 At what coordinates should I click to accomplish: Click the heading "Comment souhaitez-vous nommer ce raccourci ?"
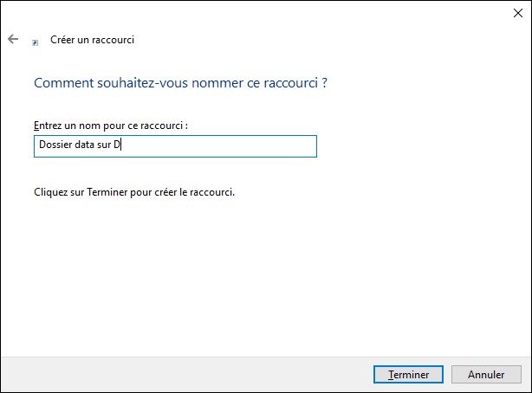pos(180,84)
